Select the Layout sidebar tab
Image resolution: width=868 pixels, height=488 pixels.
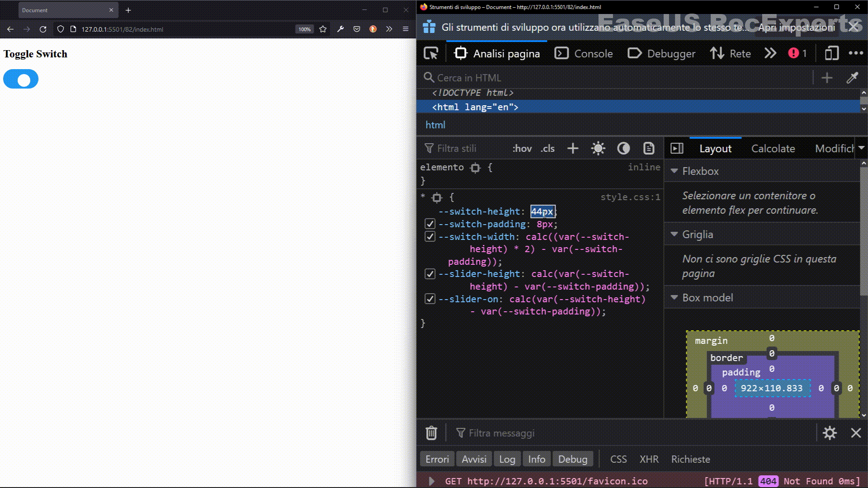tap(715, 149)
